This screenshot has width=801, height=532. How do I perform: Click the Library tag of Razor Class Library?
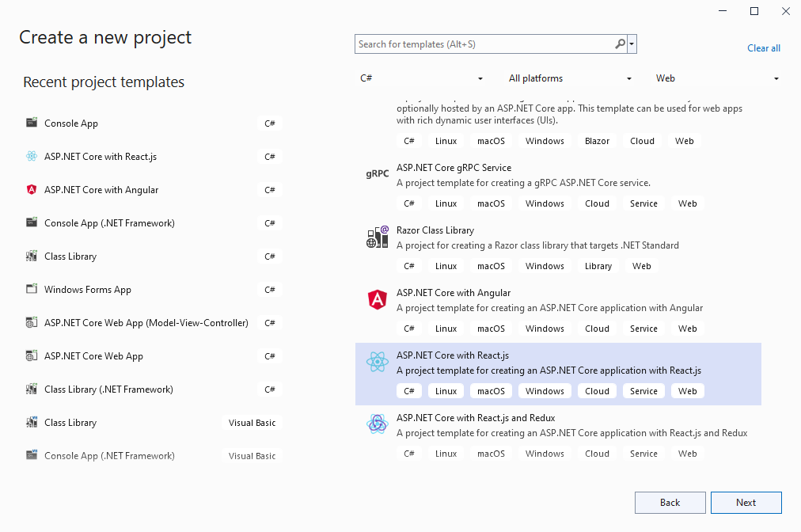tap(598, 266)
